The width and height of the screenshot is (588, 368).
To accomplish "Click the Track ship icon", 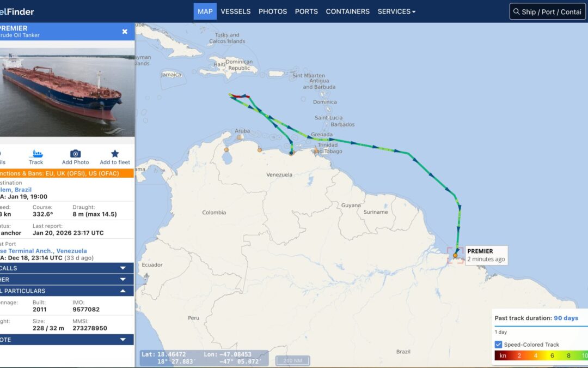I will 36,154.
